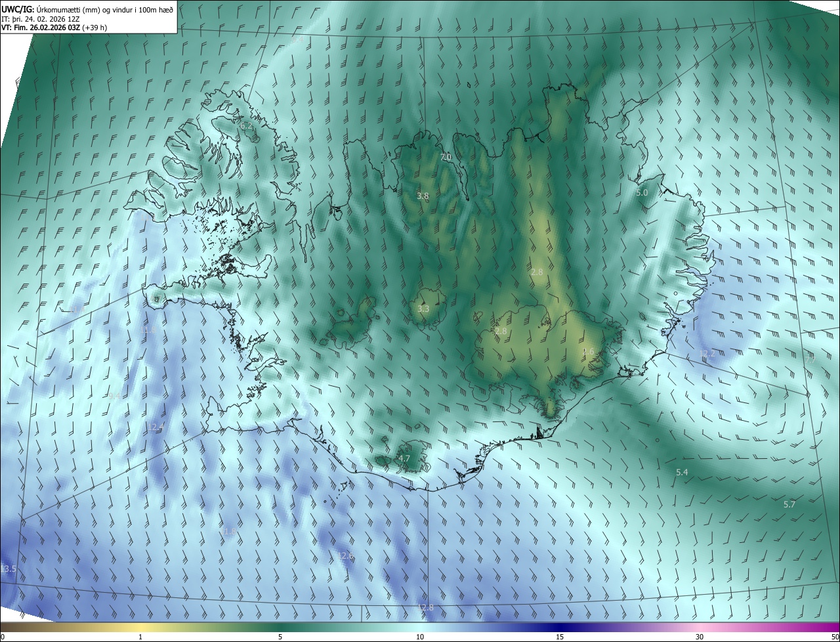Click the 5.4 value in the southeast sea
Viewport: 840px width, 642px height.
(x=682, y=472)
